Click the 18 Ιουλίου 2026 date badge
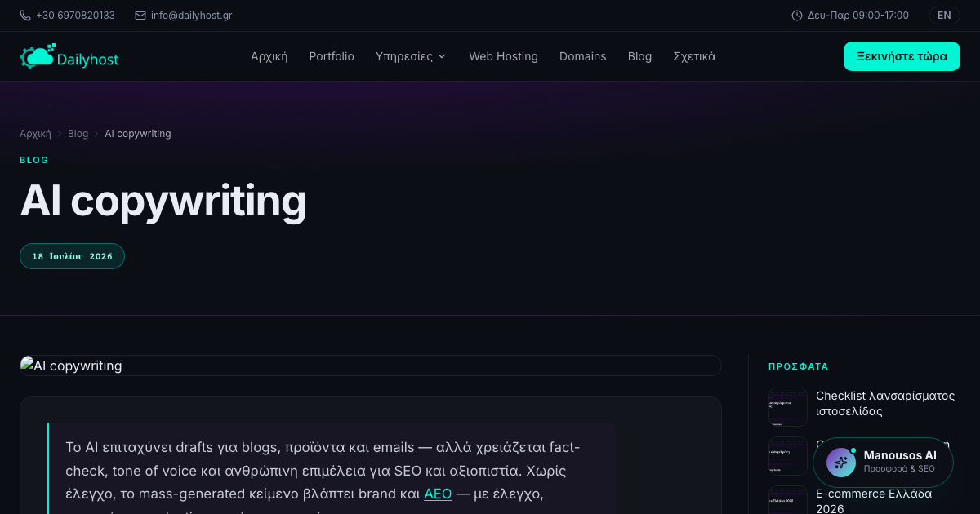Screen dimensions: 980x514 click(72, 256)
